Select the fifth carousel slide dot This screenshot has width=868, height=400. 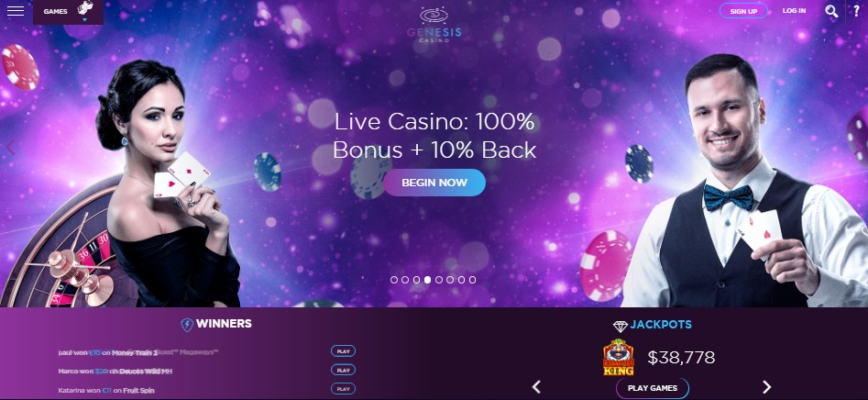[439, 280]
